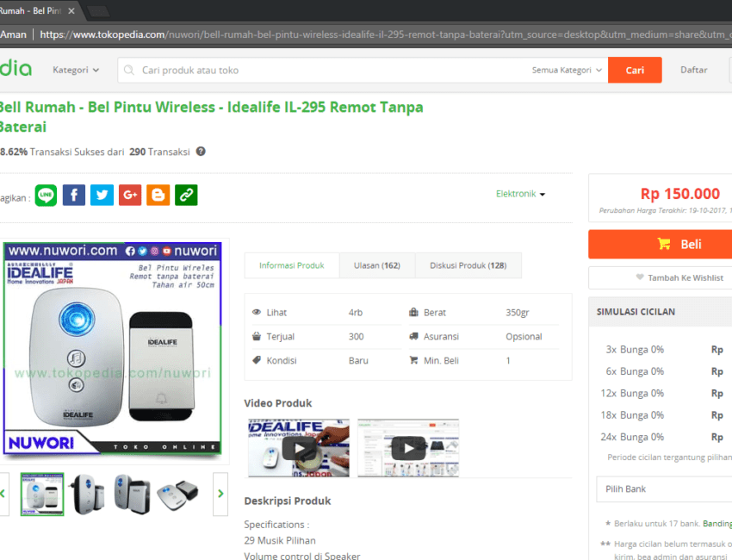Click the Aman secure site indicator
Viewport: 732px width, 560px height.
(13, 34)
